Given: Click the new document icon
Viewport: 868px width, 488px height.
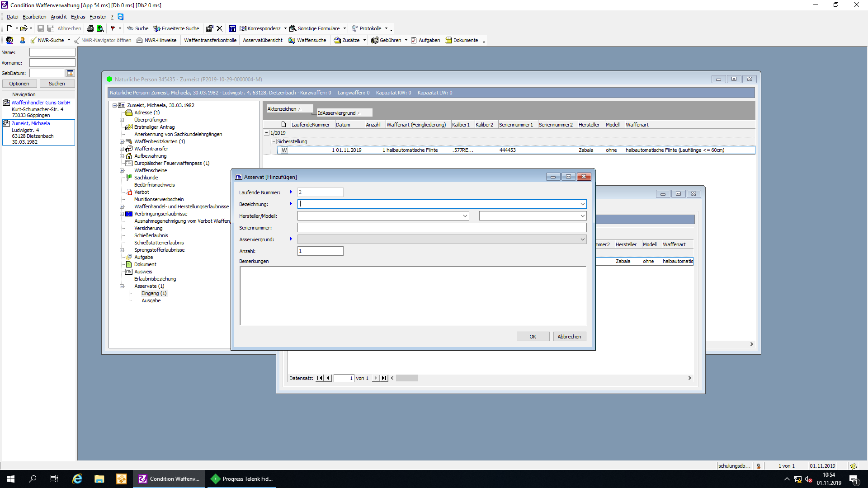Looking at the screenshot, I should [x=9, y=28].
